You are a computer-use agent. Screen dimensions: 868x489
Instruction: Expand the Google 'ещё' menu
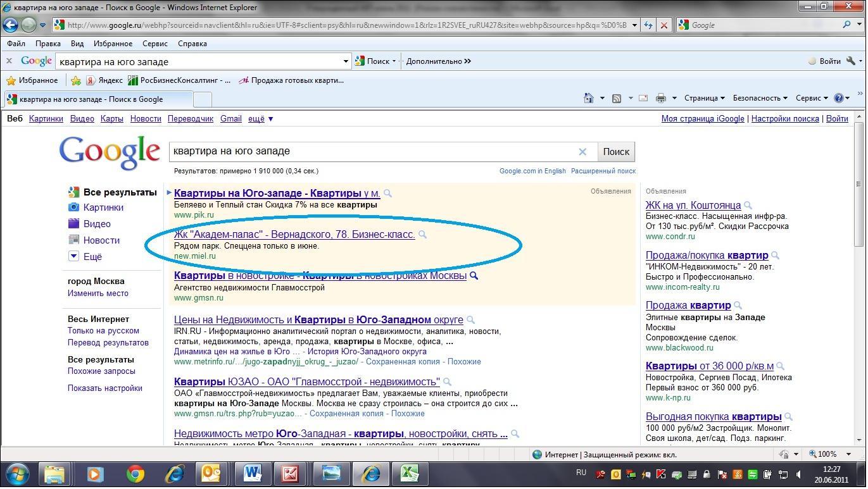(x=261, y=118)
